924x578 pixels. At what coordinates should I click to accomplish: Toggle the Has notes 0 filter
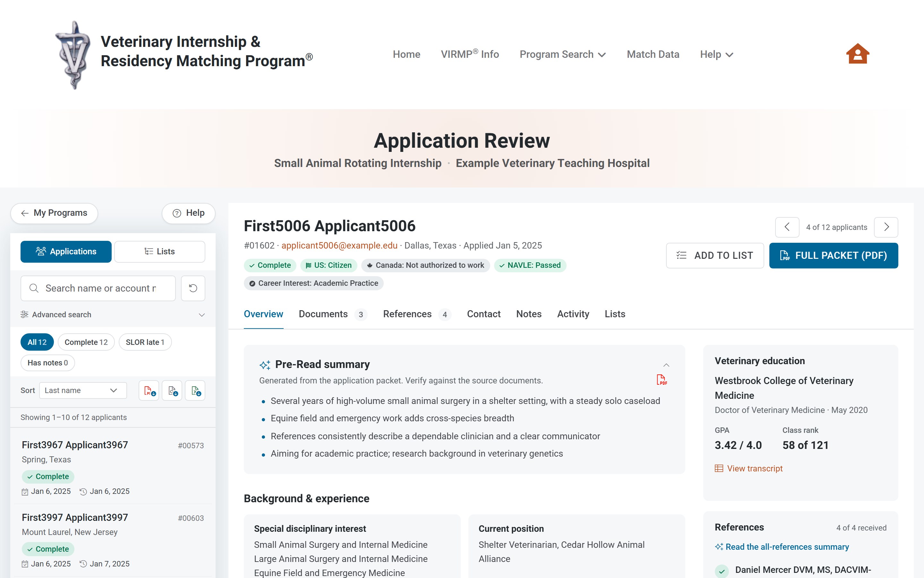click(48, 363)
